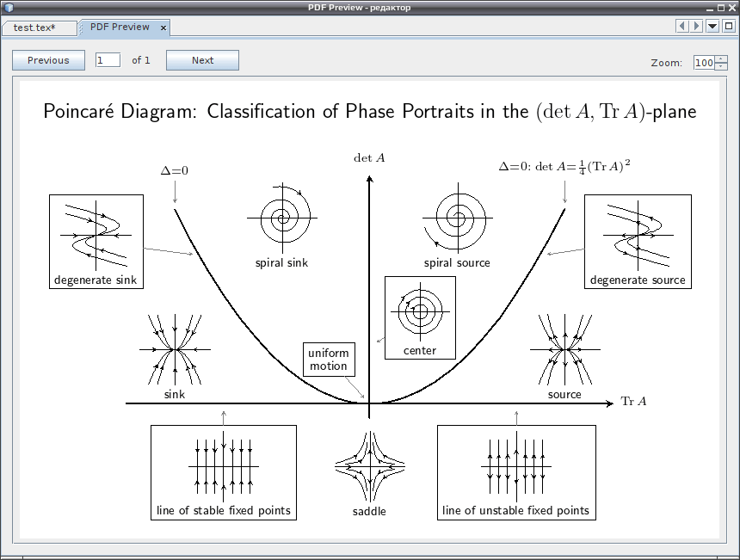Click the "Tr A" axis label
The width and height of the screenshot is (740, 560).
[x=634, y=402]
